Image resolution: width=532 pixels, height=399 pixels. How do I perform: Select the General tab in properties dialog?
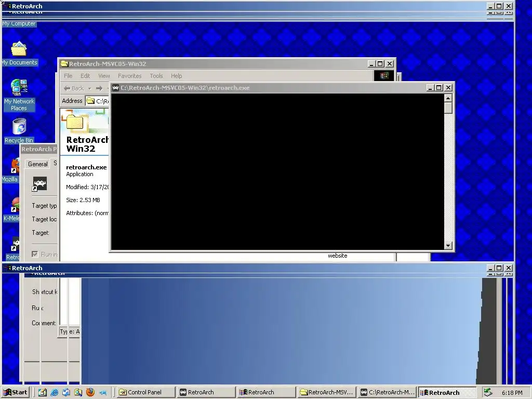coord(37,164)
